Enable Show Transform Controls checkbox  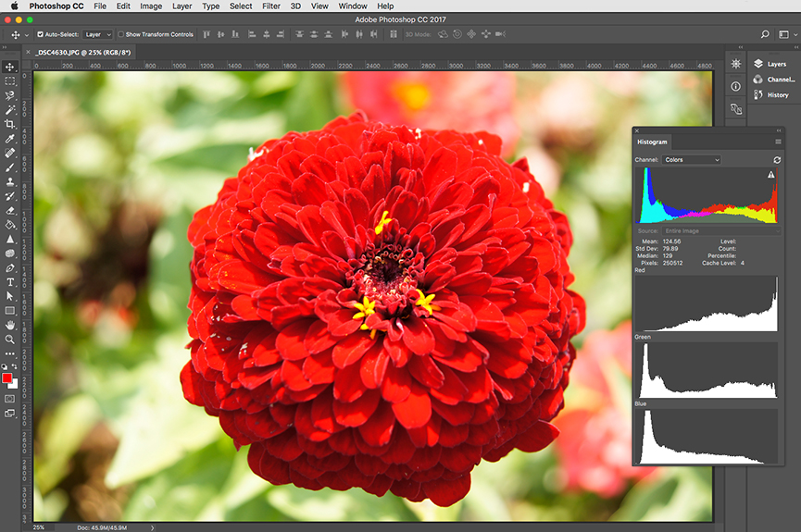(x=121, y=34)
